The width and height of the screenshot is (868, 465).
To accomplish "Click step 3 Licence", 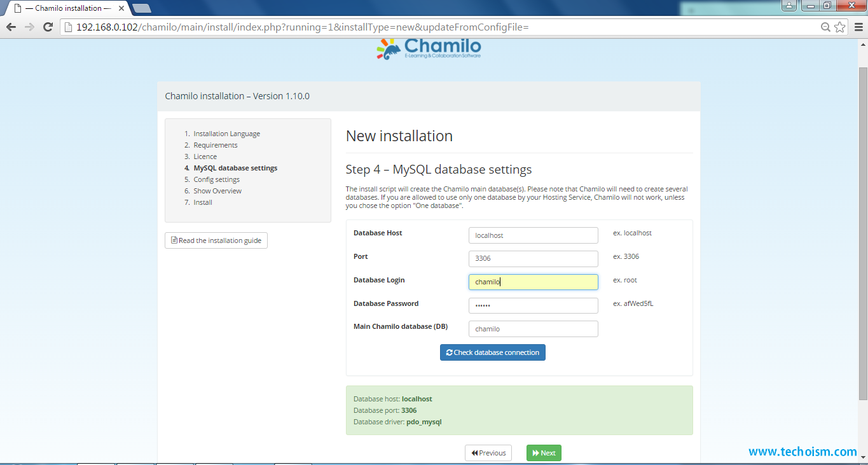I will tap(205, 156).
